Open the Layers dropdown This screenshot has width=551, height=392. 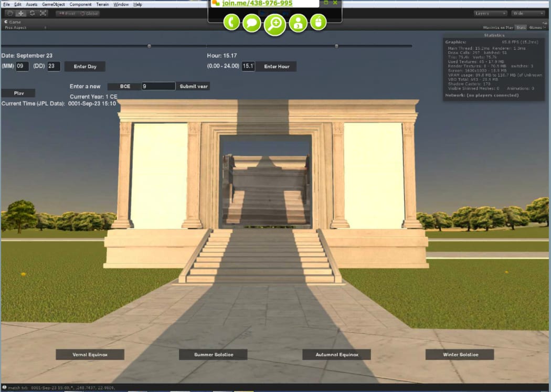(490, 13)
